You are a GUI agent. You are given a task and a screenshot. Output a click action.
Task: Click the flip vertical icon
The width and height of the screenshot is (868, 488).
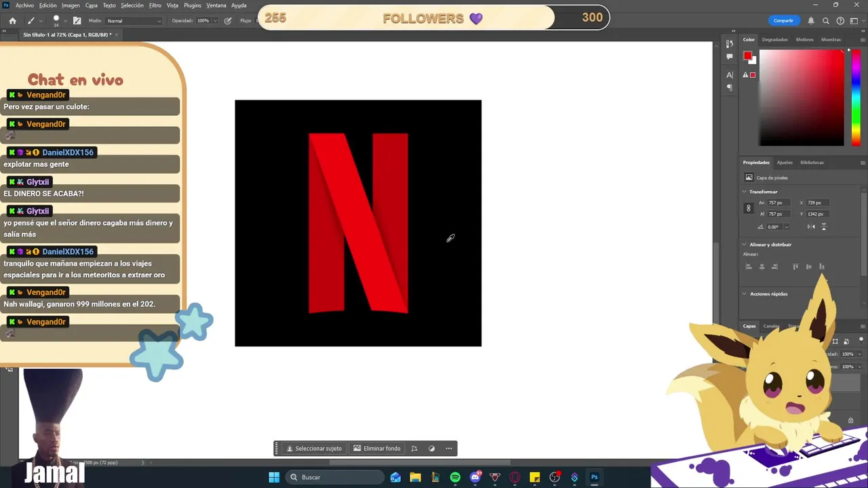(x=824, y=227)
